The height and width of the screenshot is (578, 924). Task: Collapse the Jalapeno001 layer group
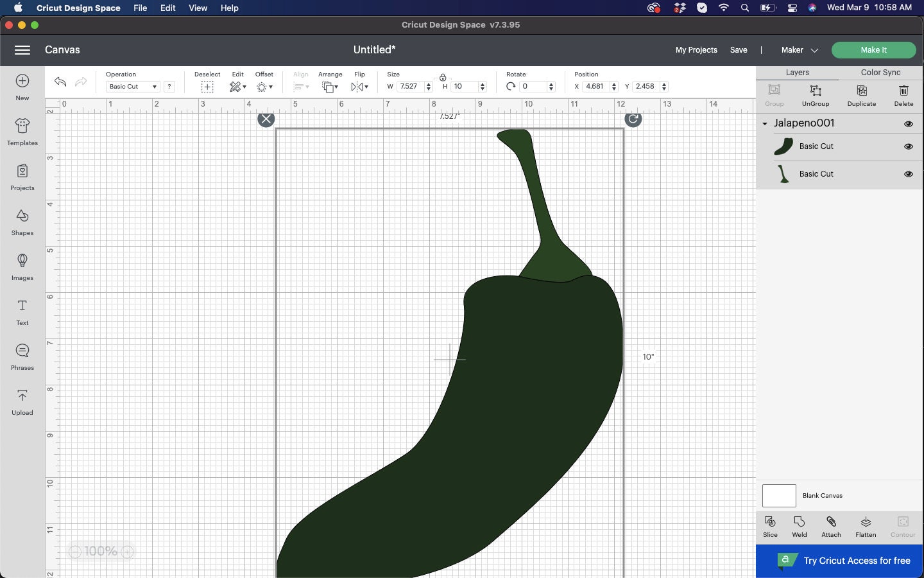pyautogui.click(x=764, y=124)
